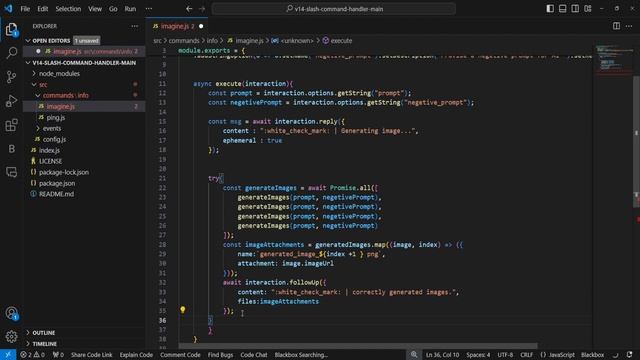Toggle the primary side bar layout icon
The width and height of the screenshot is (640, 360).
pyautogui.click(x=550, y=9)
